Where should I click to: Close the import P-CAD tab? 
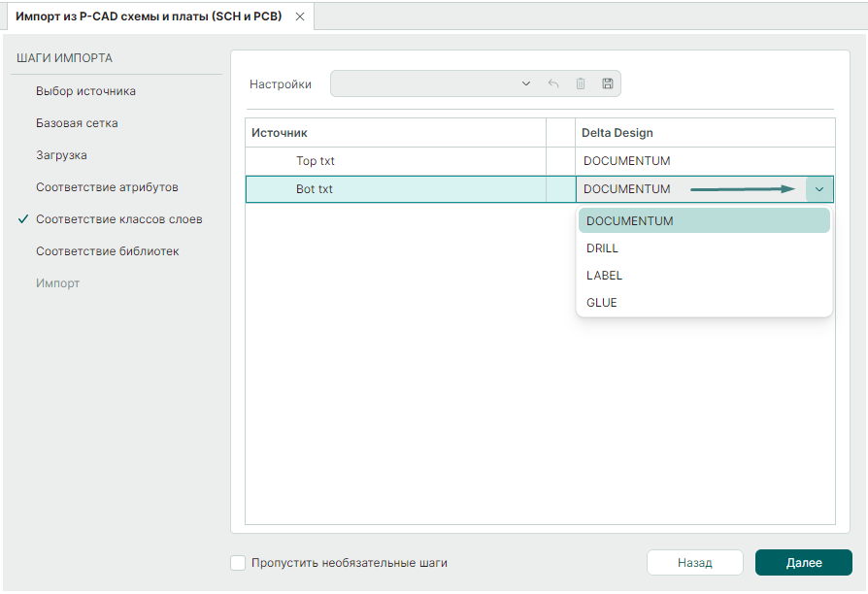pos(300,16)
